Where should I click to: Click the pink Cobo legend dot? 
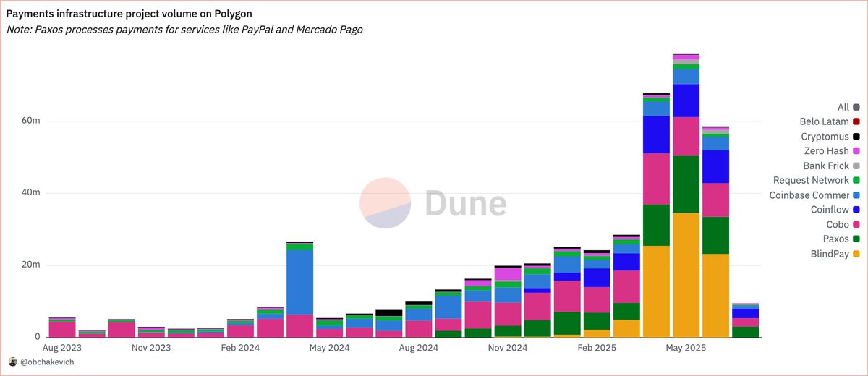coord(856,225)
